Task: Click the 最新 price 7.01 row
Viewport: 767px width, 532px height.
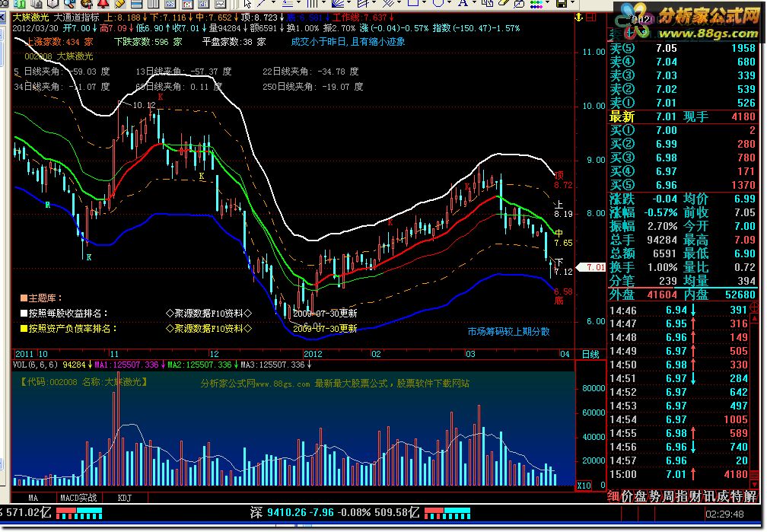Action: [683, 116]
